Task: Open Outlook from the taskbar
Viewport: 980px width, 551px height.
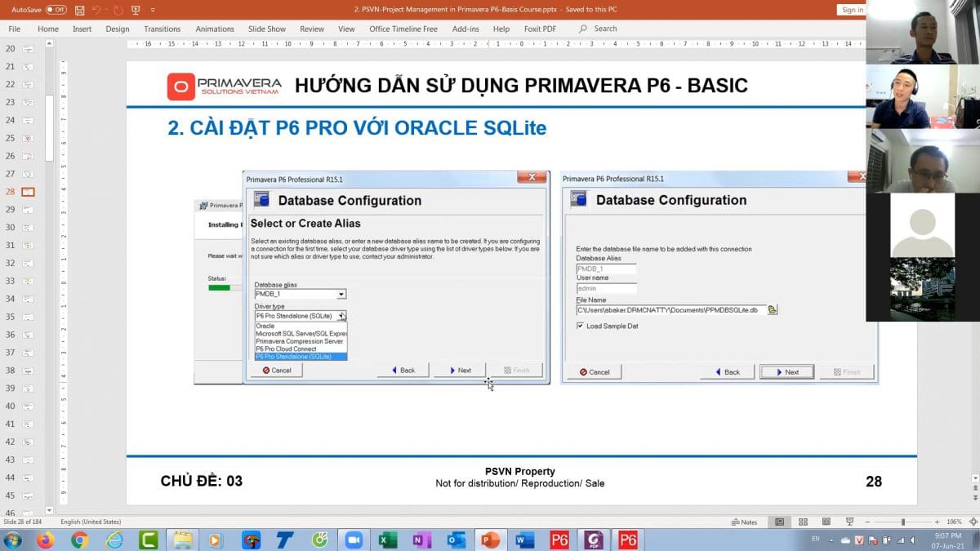Action: tap(457, 540)
